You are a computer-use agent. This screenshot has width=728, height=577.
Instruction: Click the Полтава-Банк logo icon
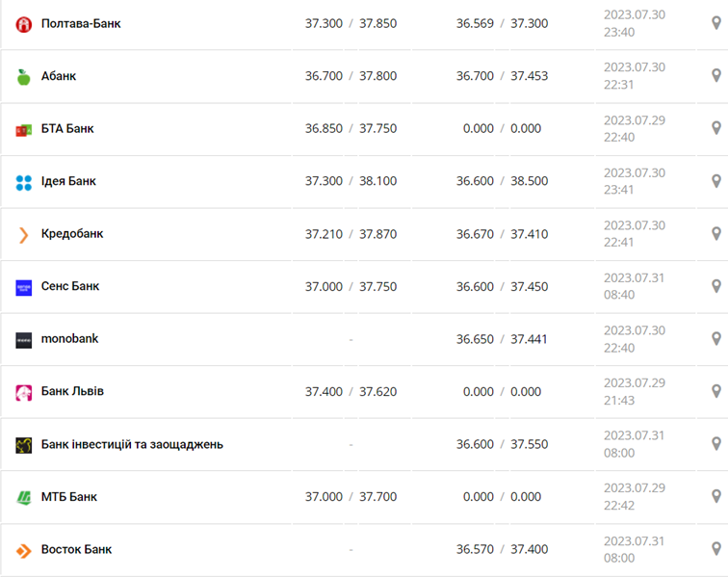(24, 24)
